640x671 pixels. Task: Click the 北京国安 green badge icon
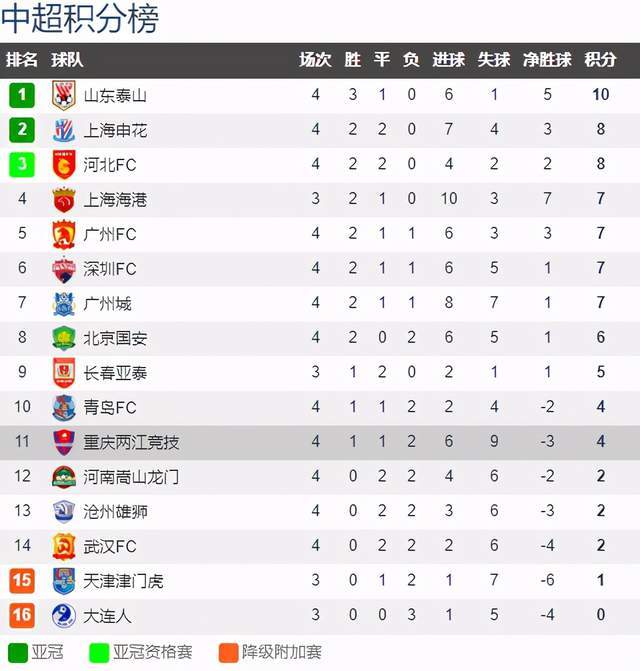coord(64,338)
